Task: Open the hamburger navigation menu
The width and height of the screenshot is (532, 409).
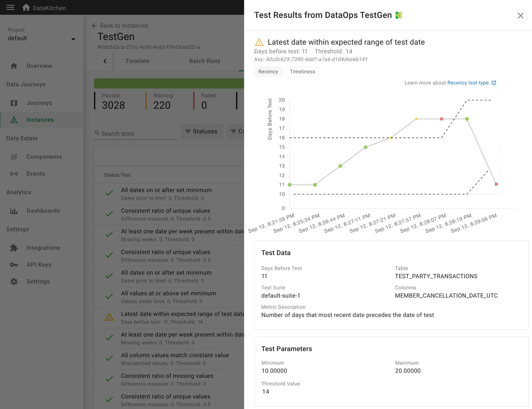Action: [x=10, y=7]
